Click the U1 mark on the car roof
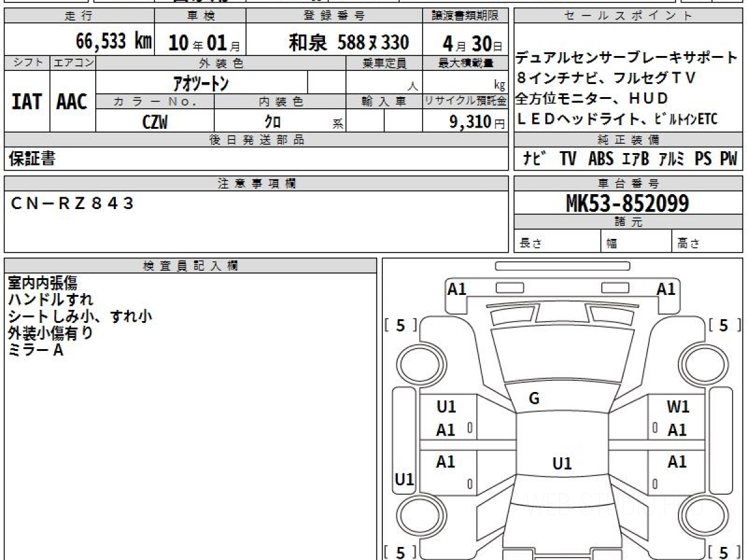This screenshot has width=747, height=560. pos(561,464)
